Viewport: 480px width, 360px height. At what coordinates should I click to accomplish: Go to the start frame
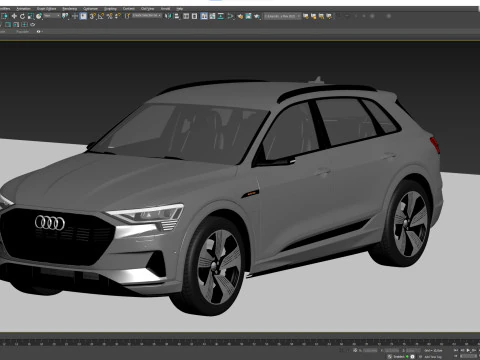456,350
